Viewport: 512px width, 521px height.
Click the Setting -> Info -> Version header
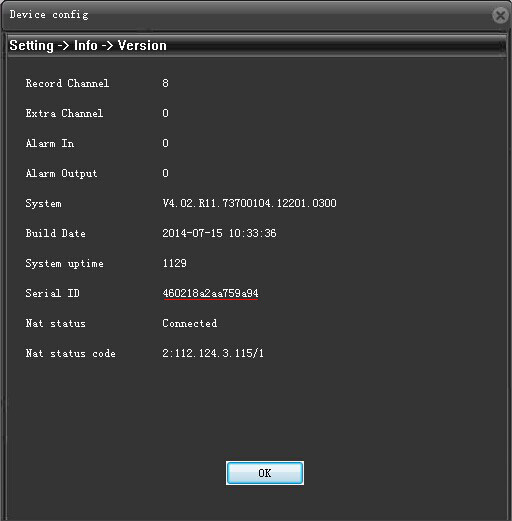(88, 46)
